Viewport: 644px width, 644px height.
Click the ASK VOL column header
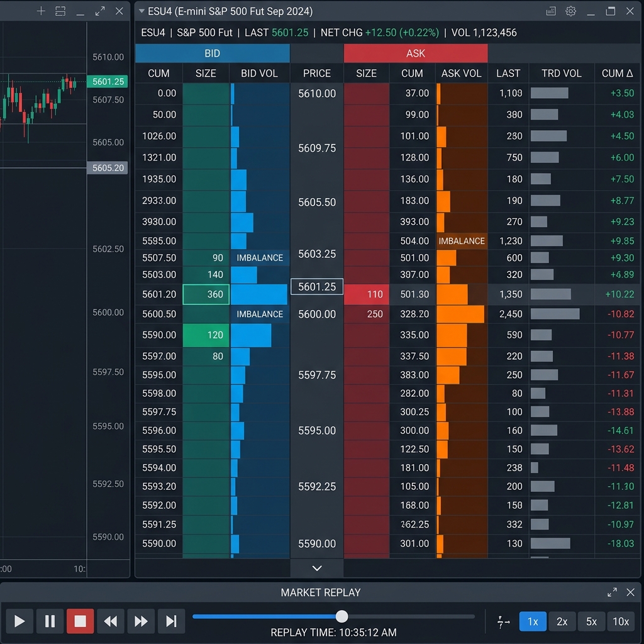pos(461,73)
